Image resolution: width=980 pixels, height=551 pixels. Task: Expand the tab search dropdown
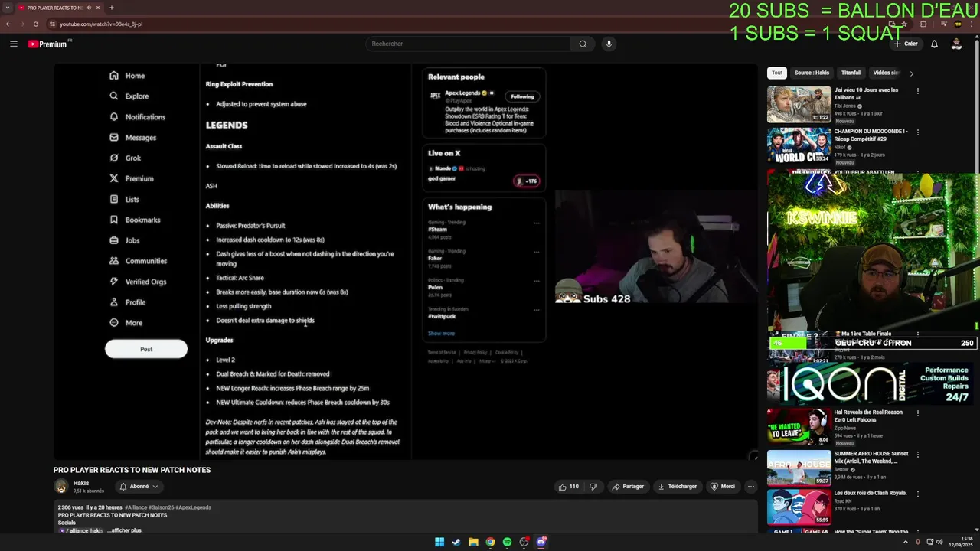pyautogui.click(x=8, y=8)
